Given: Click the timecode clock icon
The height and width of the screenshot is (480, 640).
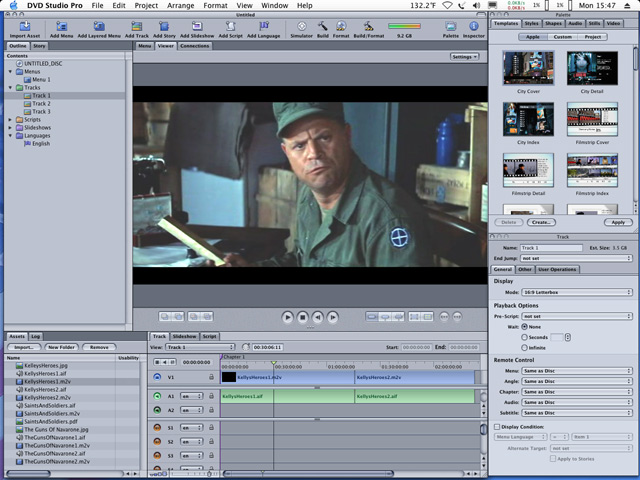Looking at the screenshot, I should tap(246, 347).
